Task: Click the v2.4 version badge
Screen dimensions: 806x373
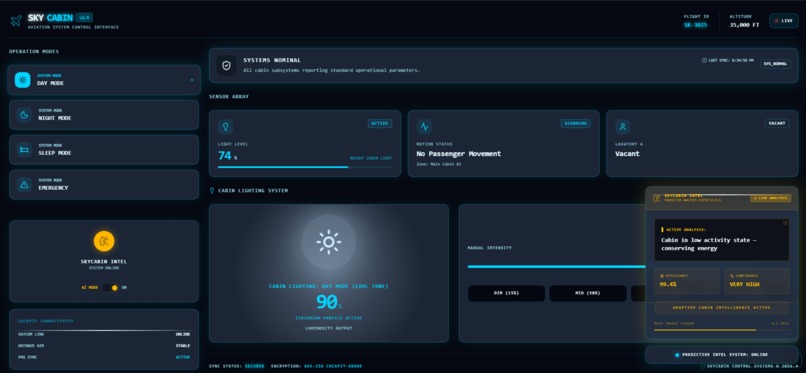Action: click(84, 17)
